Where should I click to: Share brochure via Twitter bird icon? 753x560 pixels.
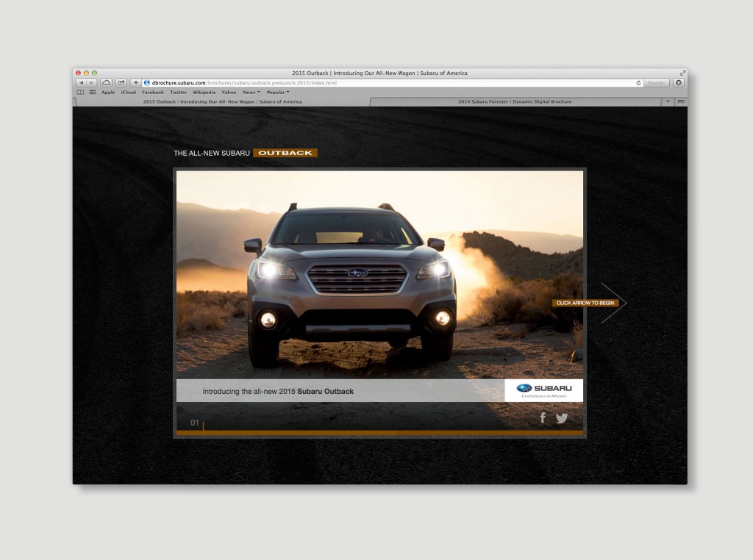click(x=562, y=418)
